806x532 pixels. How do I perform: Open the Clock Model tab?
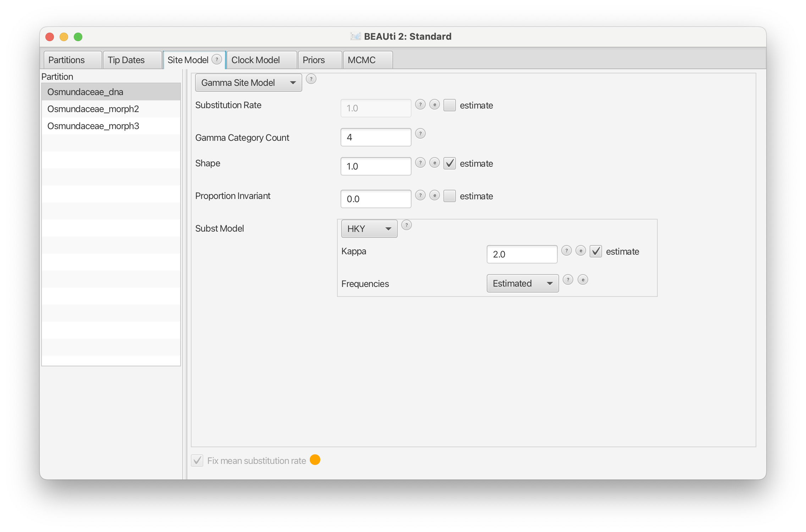[262, 60]
